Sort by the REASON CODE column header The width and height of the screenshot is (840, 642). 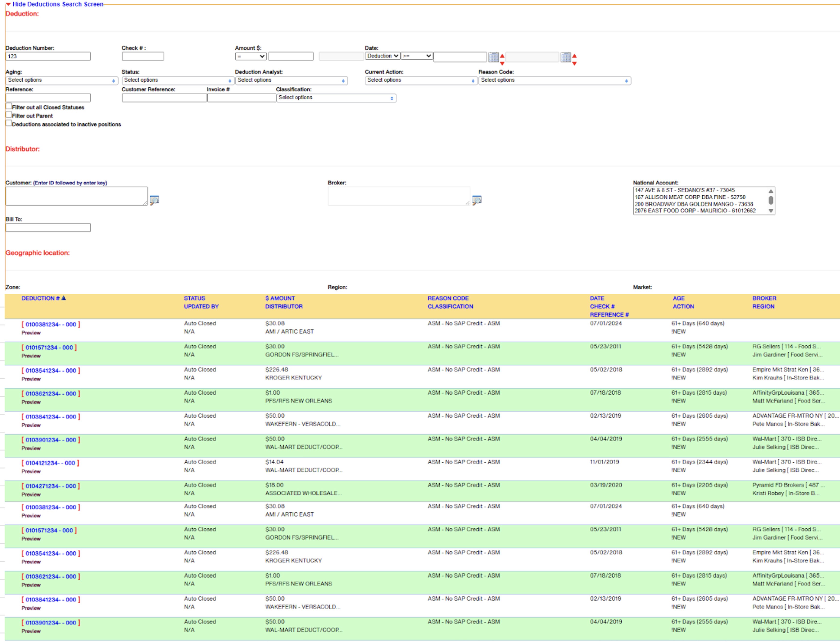click(x=448, y=298)
